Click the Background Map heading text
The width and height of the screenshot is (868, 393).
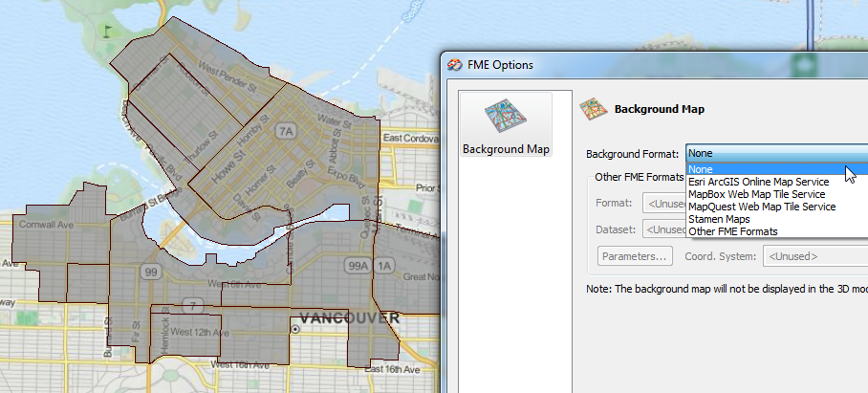tap(660, 109)
